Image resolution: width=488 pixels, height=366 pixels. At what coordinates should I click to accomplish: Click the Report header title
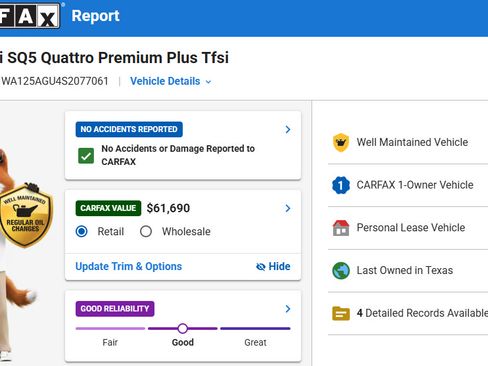click(95, 16)
